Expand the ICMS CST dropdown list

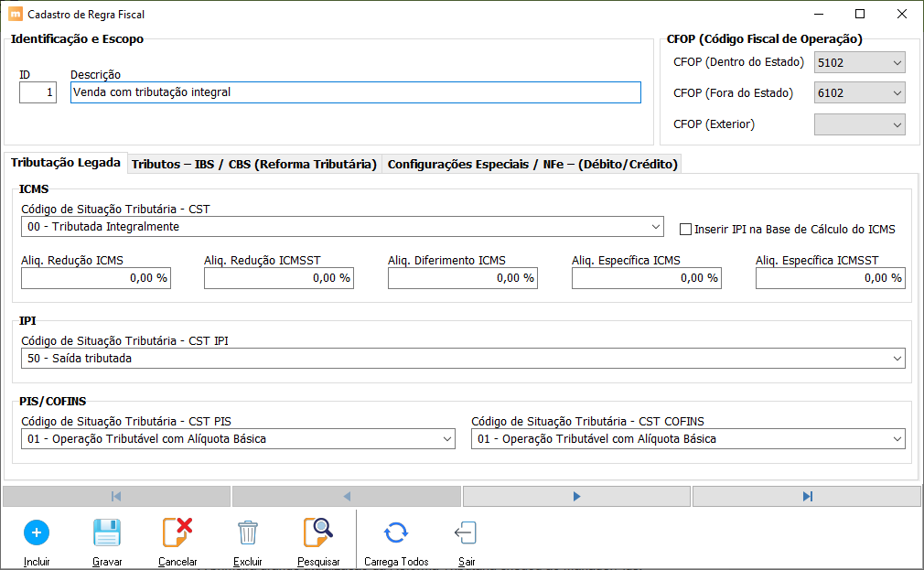click(656, 227)
